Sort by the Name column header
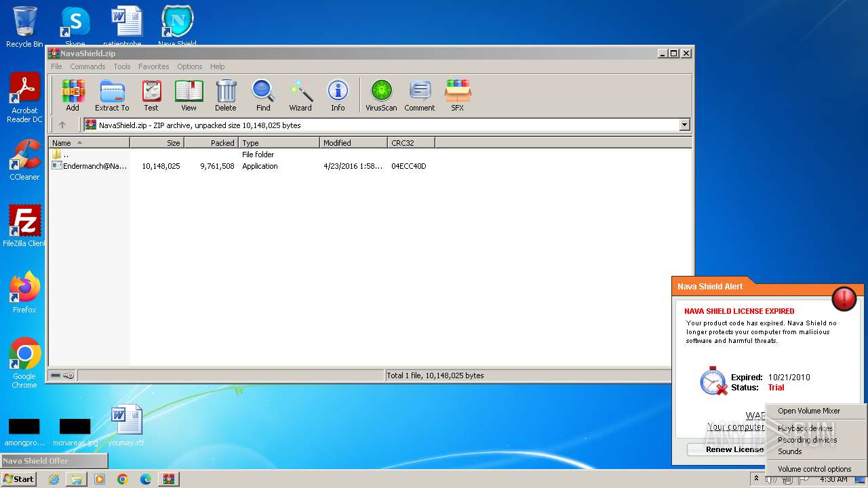The width and height of the screenshot is (868, 488). [x=89, y=143]
